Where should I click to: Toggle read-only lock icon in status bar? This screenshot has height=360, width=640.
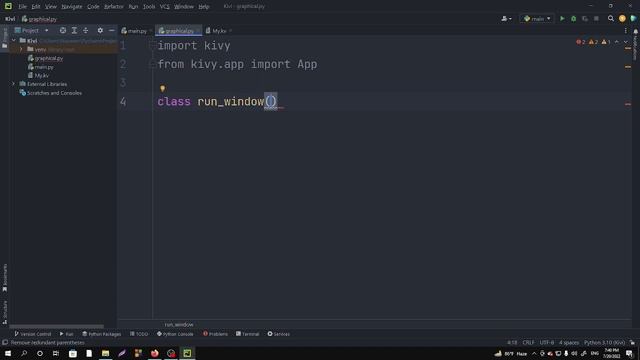tap(632, 342)
